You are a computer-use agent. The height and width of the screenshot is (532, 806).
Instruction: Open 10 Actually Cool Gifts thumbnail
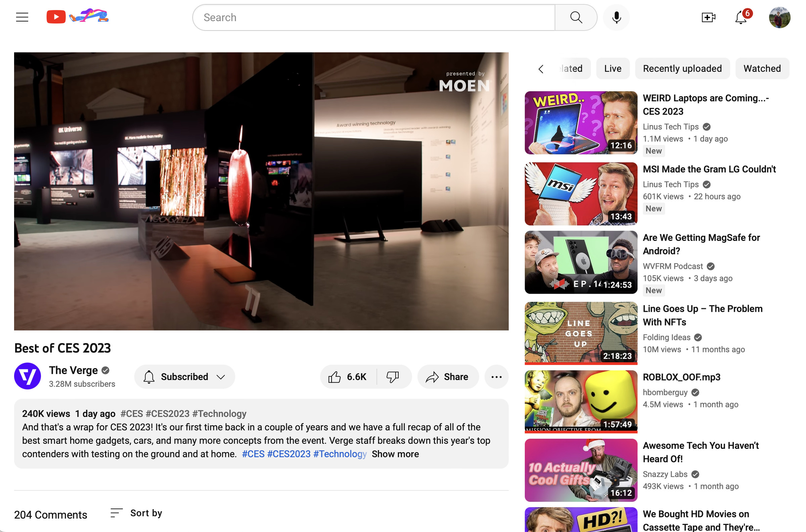(581, 470)
